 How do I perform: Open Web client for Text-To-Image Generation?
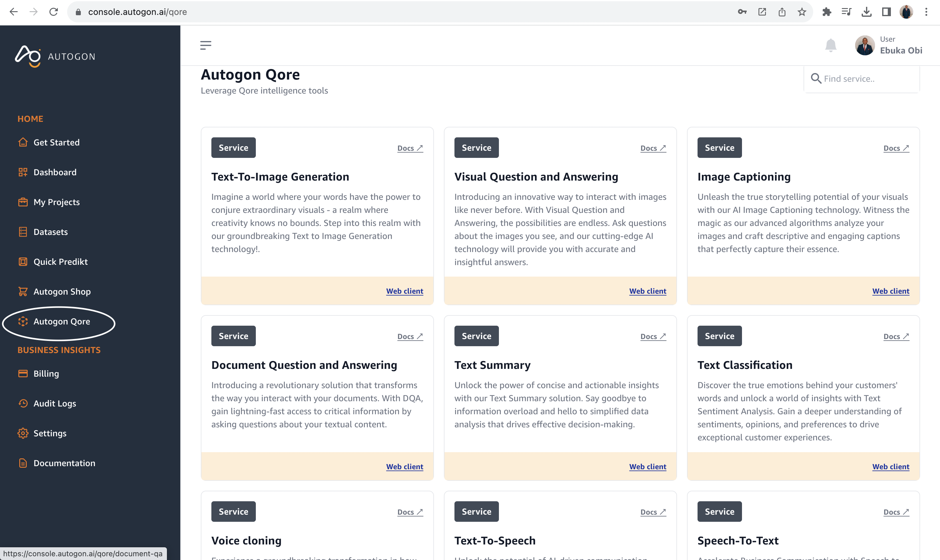(x=404, y=291)
